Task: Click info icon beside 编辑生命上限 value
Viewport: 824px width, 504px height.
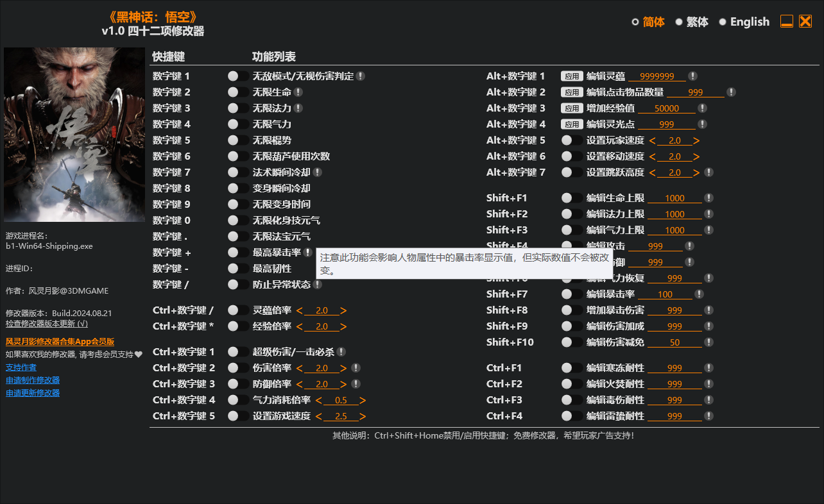Action: click(708, 198)
